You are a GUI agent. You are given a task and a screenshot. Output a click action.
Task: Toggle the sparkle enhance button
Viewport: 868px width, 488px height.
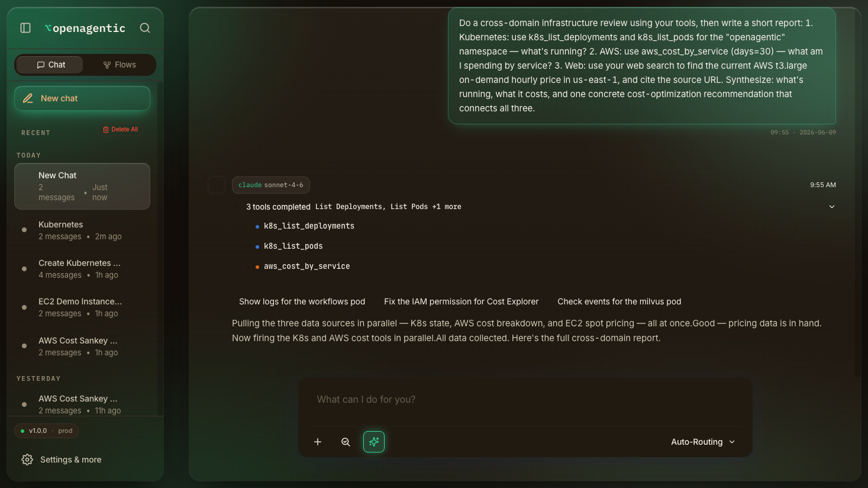374,442
